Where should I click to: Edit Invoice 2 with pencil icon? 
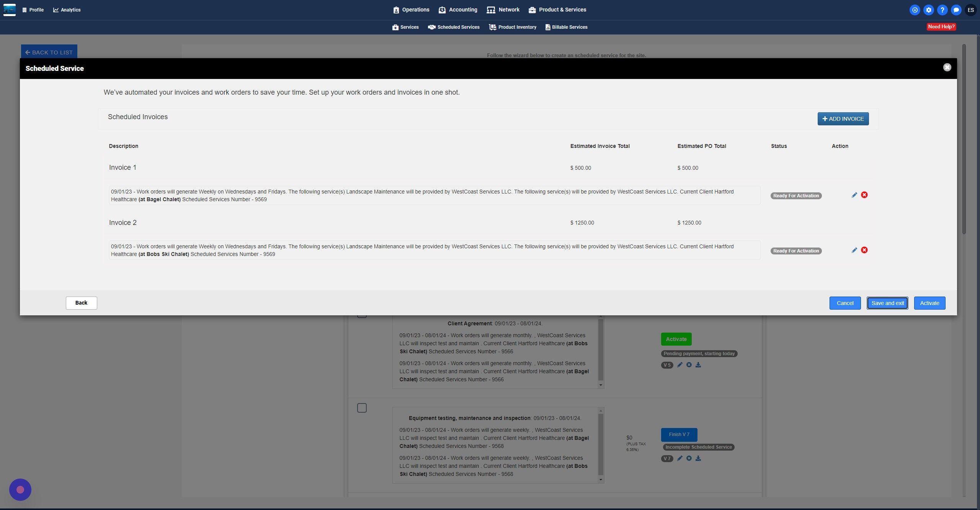click(854, 250)
